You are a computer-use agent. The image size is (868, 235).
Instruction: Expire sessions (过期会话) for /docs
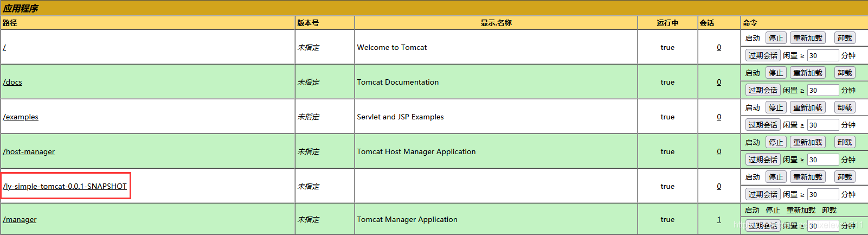coord(763,90)
